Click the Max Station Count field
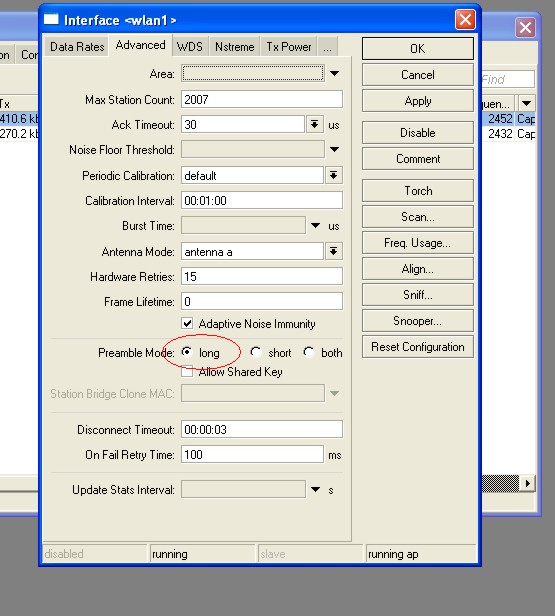 coord(262,99)
